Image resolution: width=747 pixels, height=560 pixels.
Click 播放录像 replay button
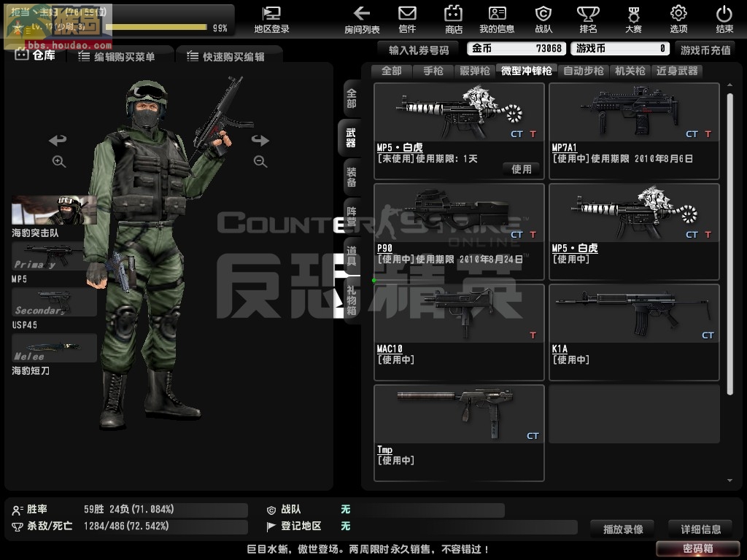pos(623,529)
